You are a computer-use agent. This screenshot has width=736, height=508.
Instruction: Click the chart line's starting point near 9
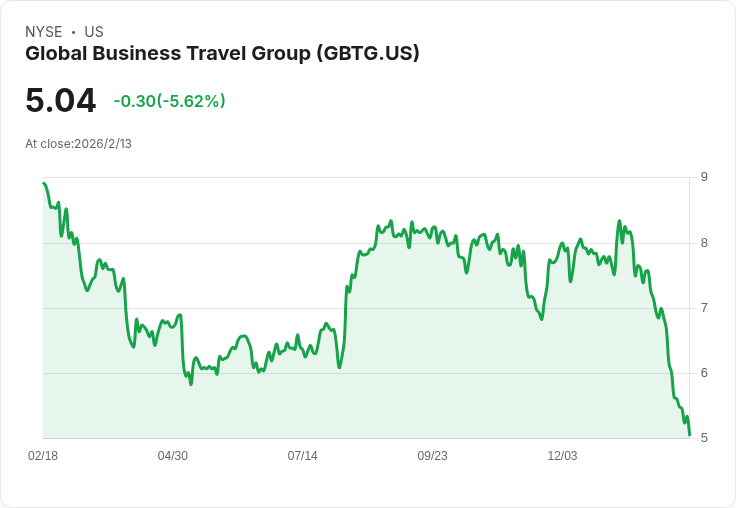[x=44, y=183]
